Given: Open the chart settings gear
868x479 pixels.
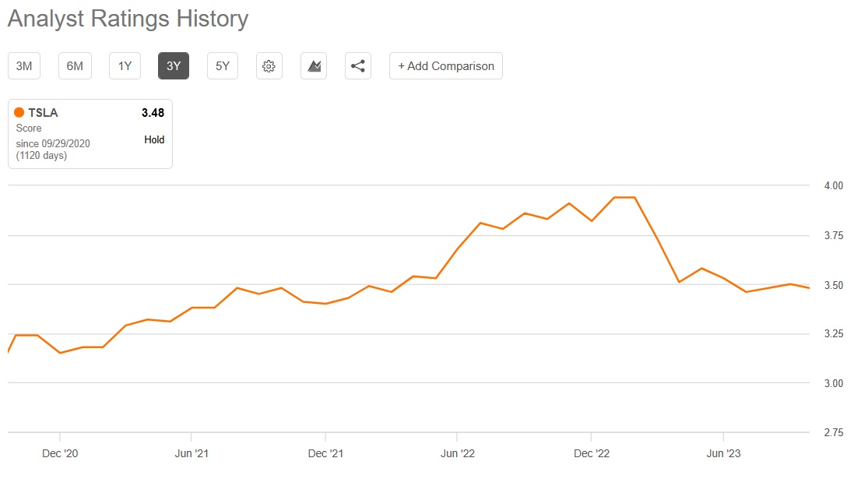Looking at the screenshot, I should (269, 66).
